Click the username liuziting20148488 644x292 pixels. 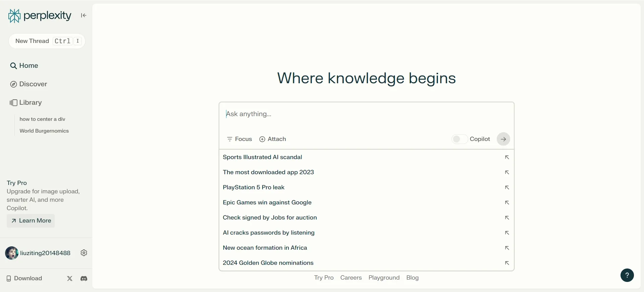tap(45, 253)
